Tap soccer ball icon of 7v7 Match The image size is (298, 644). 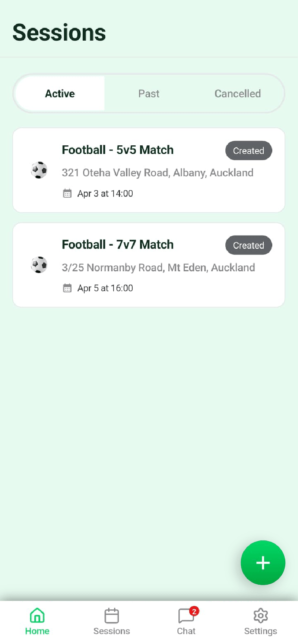39,265
